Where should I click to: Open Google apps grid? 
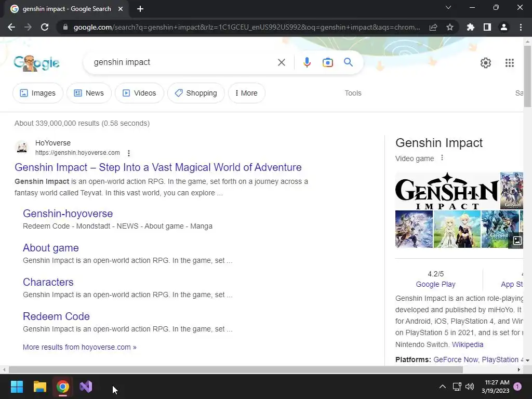[x=509, y=63]
